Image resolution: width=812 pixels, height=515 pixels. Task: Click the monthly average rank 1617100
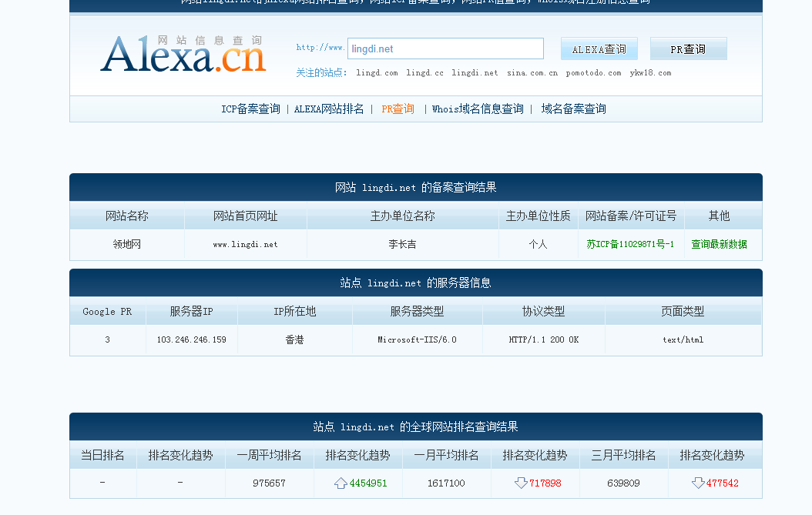(446, 483)
